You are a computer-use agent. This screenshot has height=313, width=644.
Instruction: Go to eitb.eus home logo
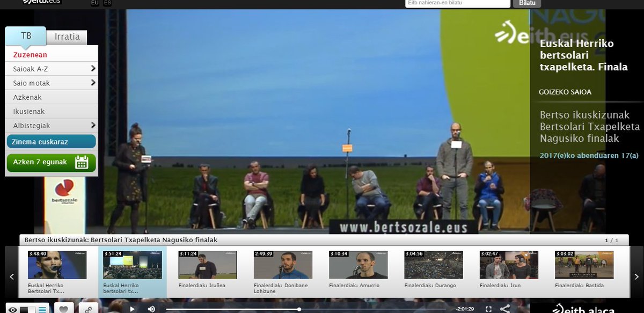click(x=42, y=2)
